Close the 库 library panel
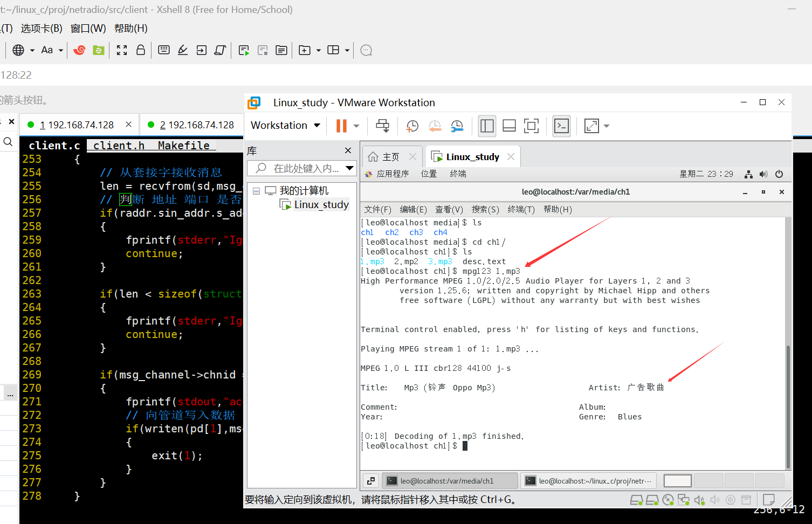Screen dimensions: 812x524 point(348,150)
